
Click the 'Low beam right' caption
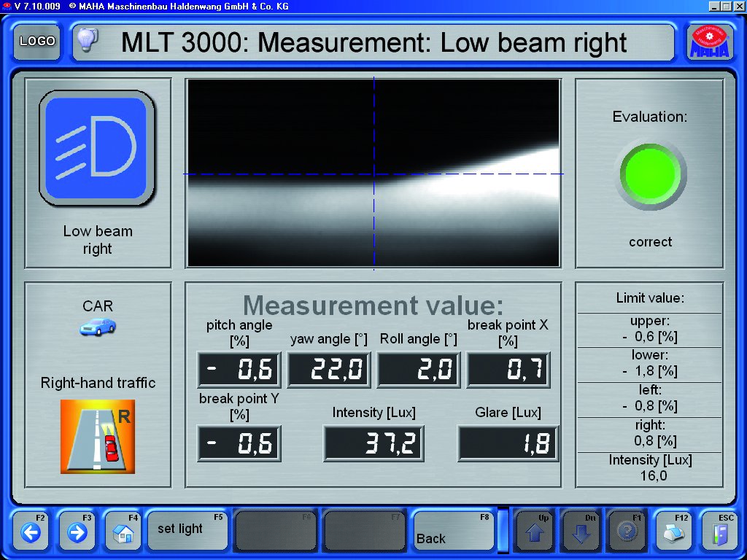coord(98,239)
